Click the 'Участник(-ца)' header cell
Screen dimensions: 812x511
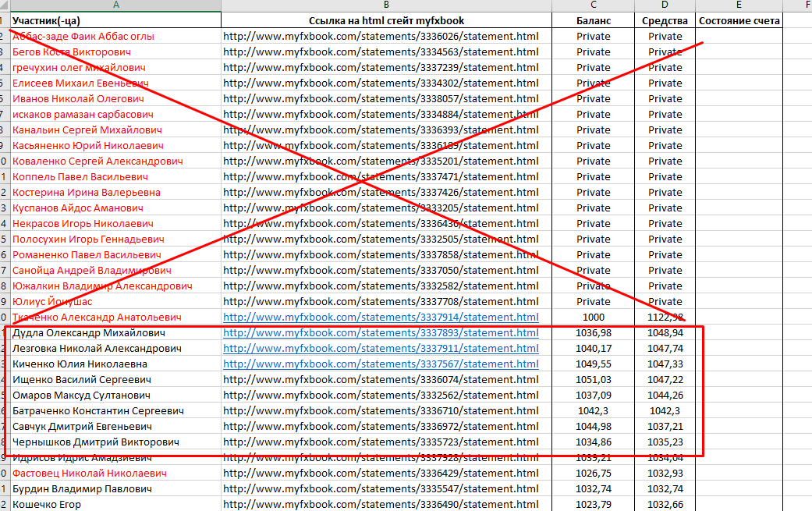[115, 21]
